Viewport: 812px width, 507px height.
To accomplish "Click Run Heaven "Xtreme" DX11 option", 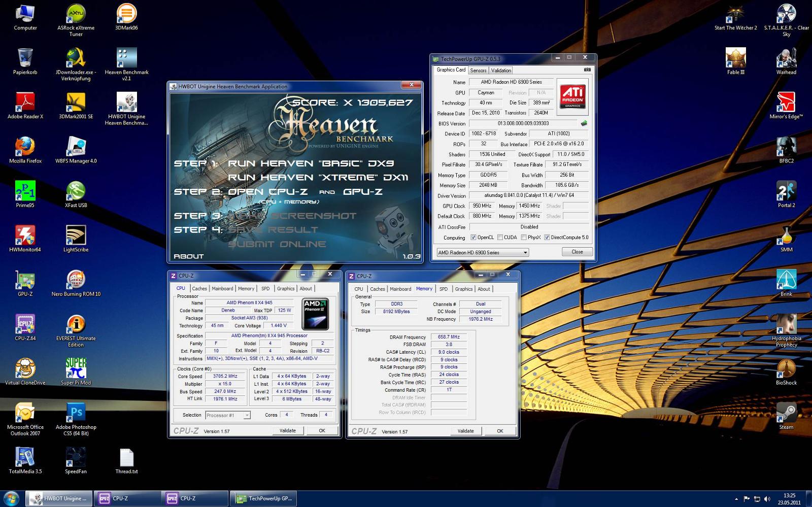I will coord(318,178).
